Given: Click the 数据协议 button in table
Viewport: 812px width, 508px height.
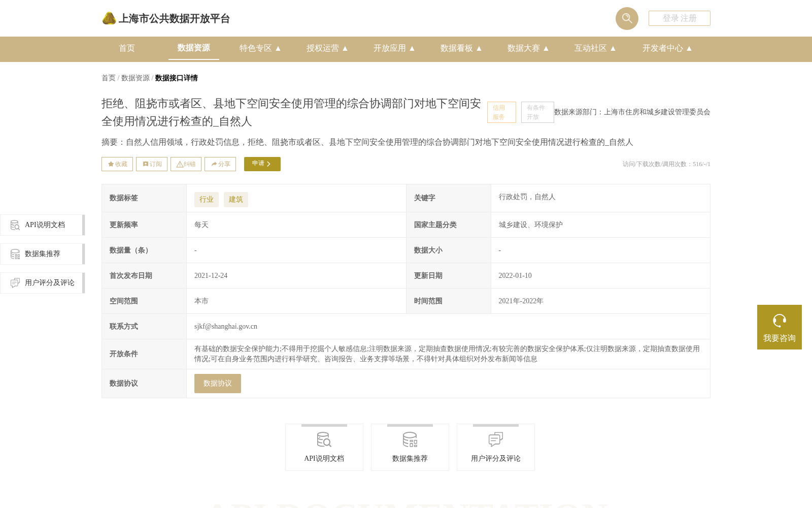Looking at the screenshot, I should 218,384.
